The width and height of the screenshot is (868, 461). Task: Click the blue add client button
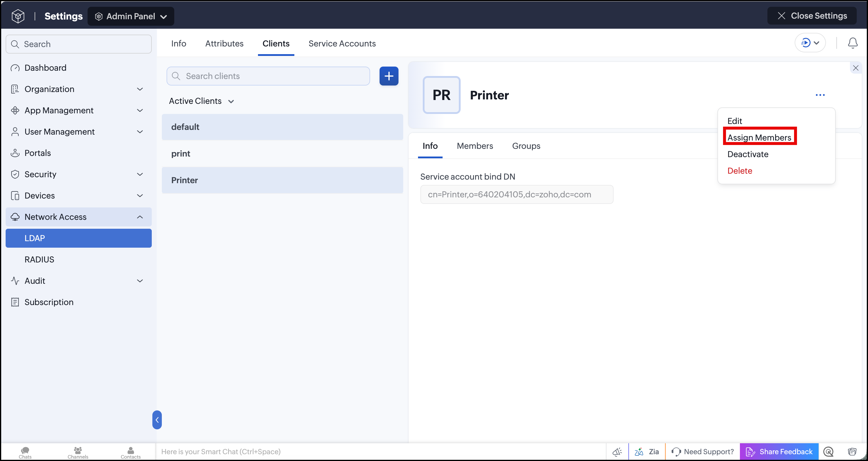pyautogui.click(x=389, y=76)
